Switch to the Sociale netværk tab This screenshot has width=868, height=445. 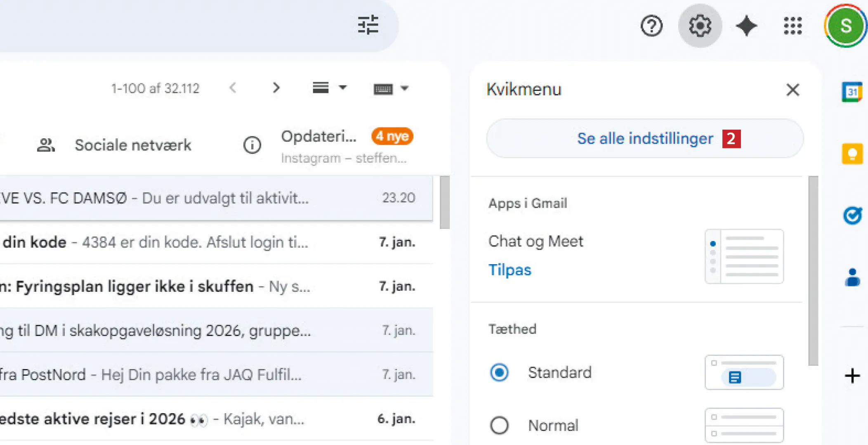tap(132, 145)
